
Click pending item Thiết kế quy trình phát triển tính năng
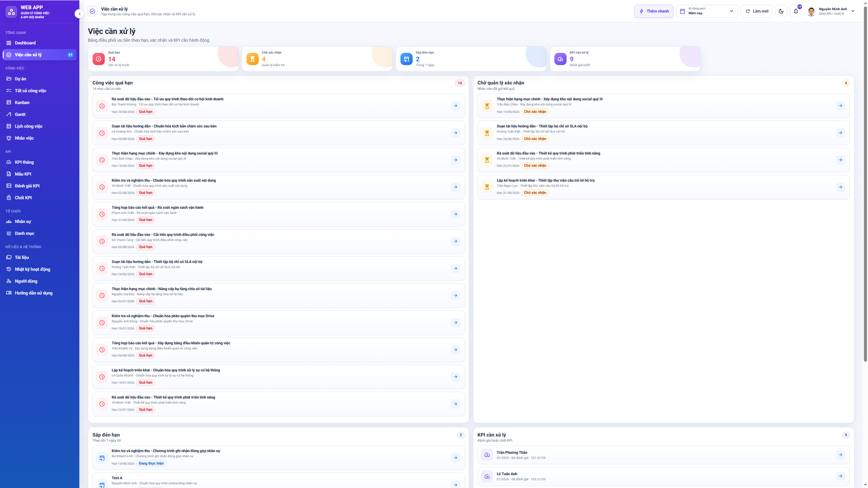[663, 160]
